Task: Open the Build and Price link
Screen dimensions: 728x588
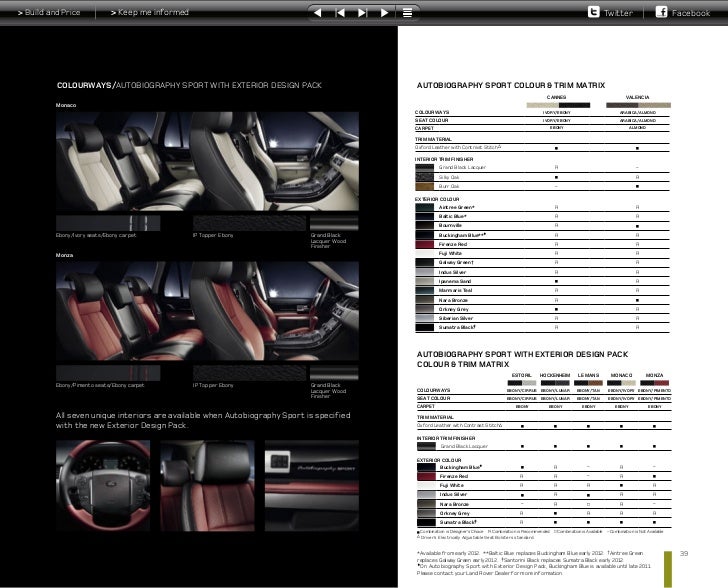Action: coord(49,12)
